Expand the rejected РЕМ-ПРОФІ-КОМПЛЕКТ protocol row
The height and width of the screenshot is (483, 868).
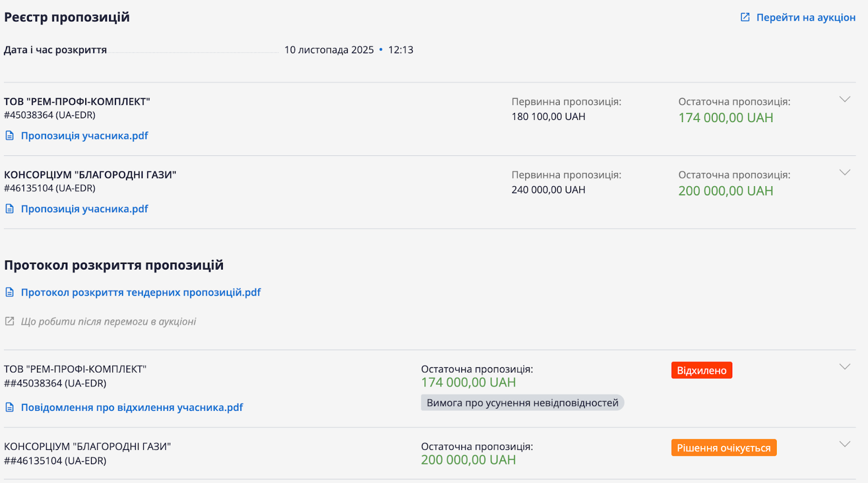coord(845,367)
